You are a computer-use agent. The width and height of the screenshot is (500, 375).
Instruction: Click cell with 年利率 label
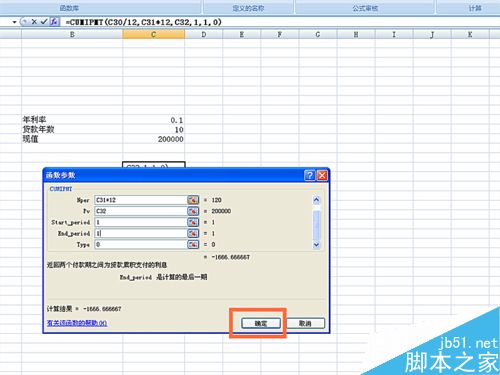tap(72, 120)
